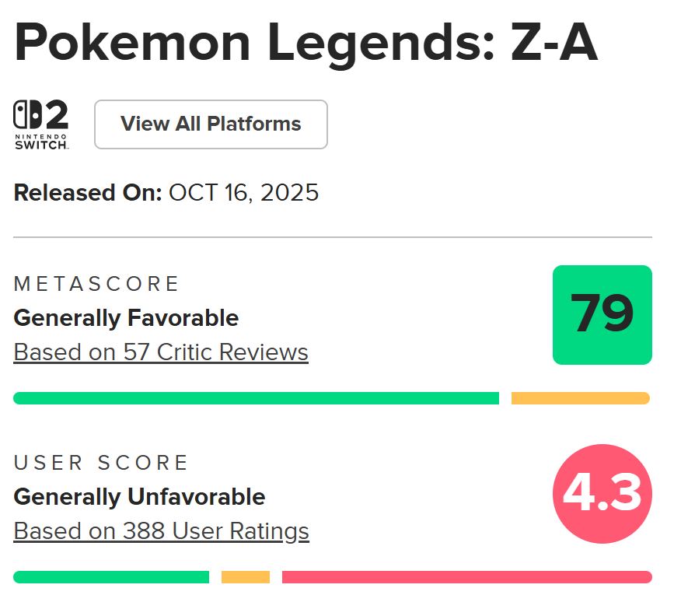
Task: Select green positive segment of user ratings bar
Action: coord(111,577)
